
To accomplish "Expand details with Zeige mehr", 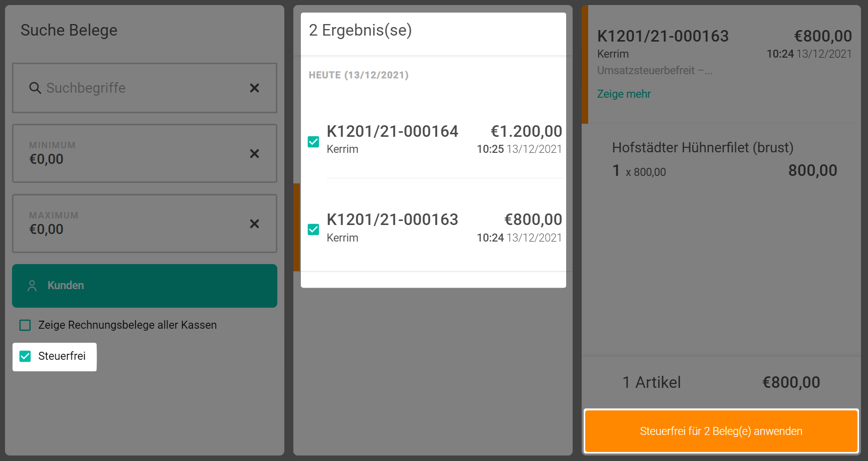I will coord(624,94).
